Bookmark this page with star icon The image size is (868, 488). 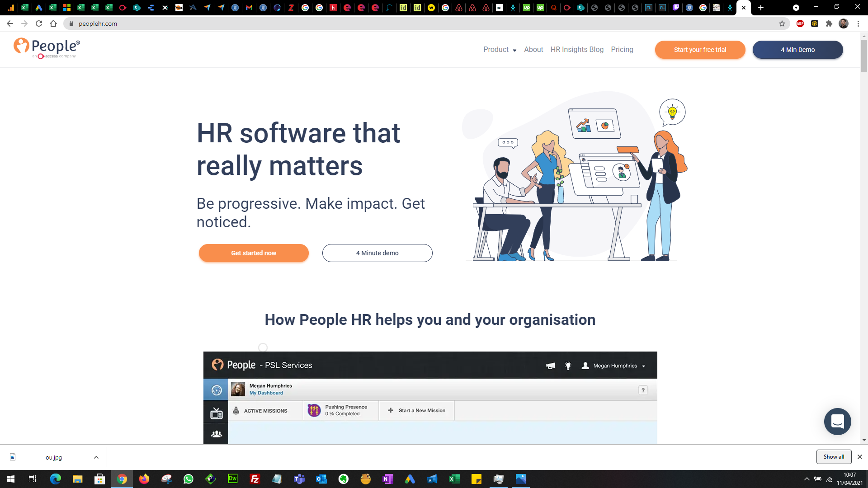point(782,23)
